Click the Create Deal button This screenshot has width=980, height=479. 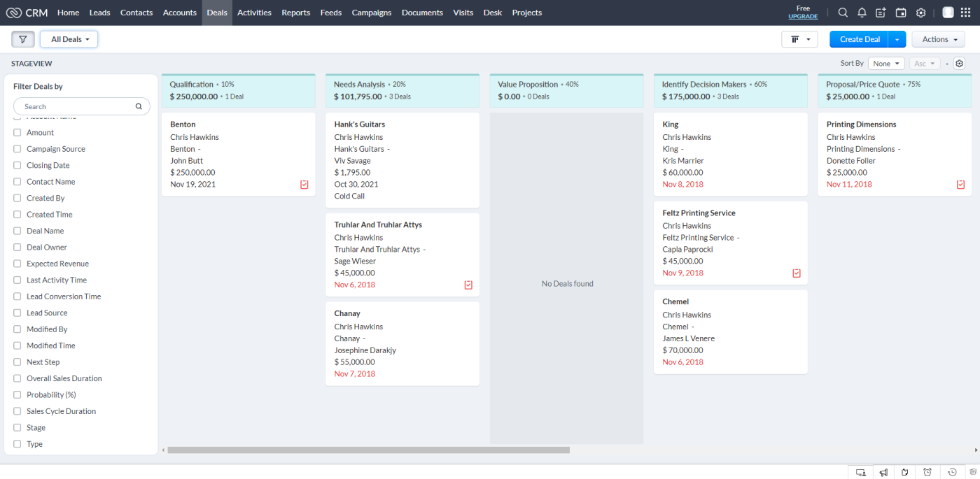tap(860, 39)
